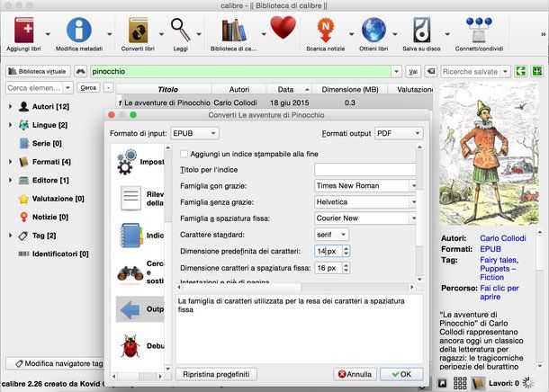Click the Leggi magnifier icon
The width and height of the screenshot is (549, 392).
(181, 30)
